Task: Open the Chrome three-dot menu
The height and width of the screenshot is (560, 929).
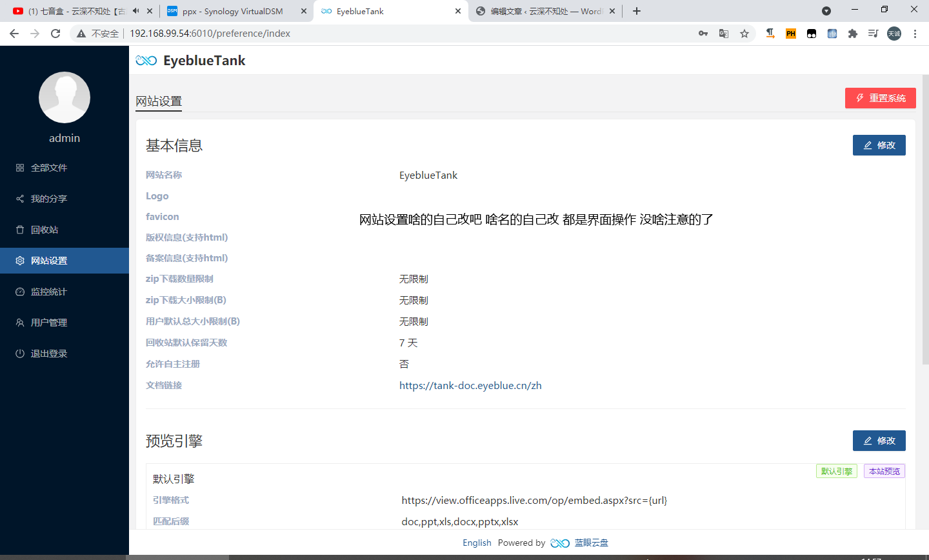Action: tap(915, 33)
